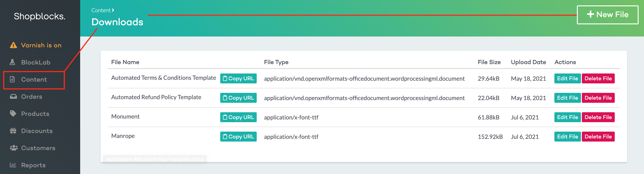Click the 22.04kB file size value
Screen dimensions: 644x174
[488, 98]
